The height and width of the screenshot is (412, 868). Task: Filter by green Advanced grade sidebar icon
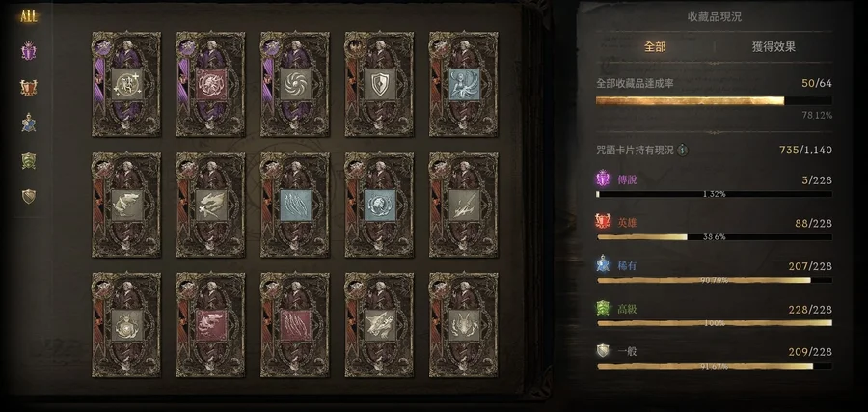coord(29,160)
